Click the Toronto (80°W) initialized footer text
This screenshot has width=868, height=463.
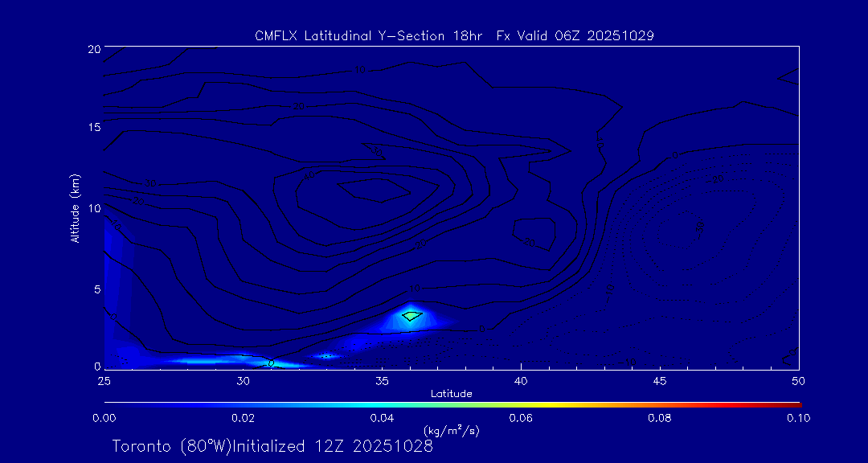pyautogui.click(x=272, y=446)
